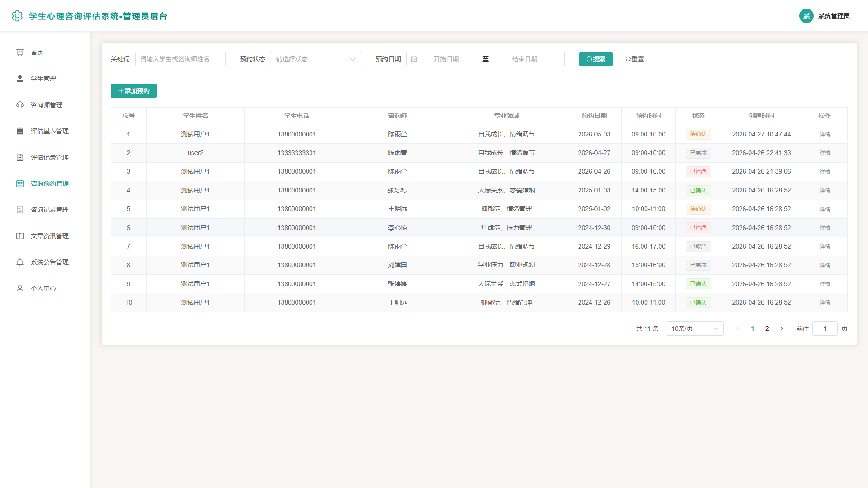Click the 文章资讯管理 book icon
The width and height of the screenshot is (868, 488).
click(20, 236)
